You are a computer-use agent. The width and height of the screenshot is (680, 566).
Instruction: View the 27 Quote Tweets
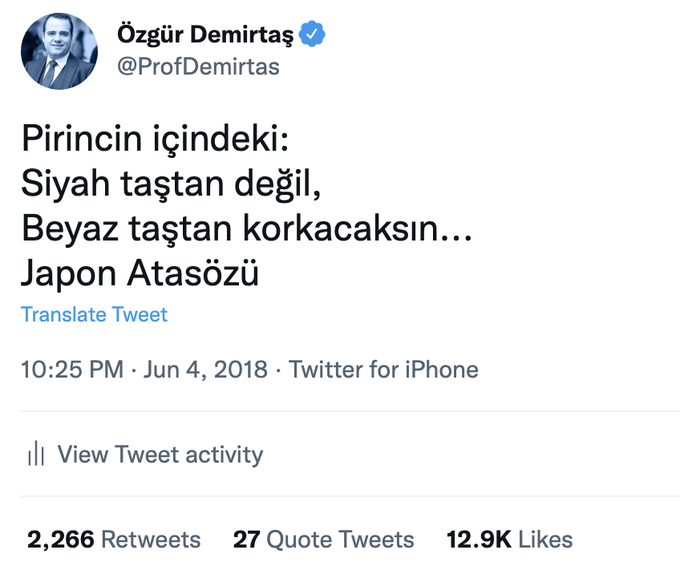tap(323, 540)
